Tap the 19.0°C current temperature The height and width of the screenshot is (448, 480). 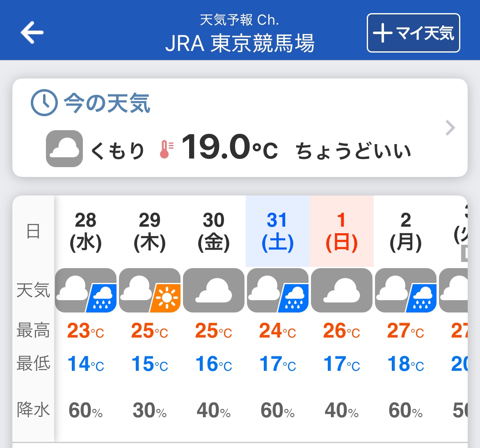click(230, 148)
